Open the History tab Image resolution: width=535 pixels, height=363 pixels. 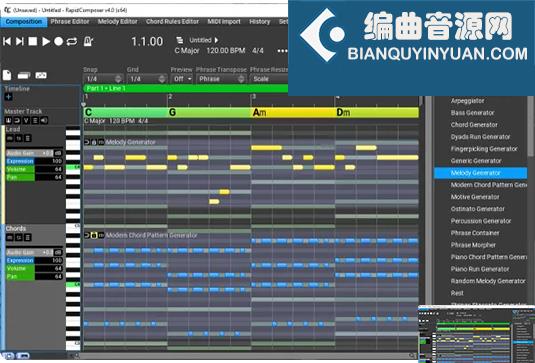[260, 21]
